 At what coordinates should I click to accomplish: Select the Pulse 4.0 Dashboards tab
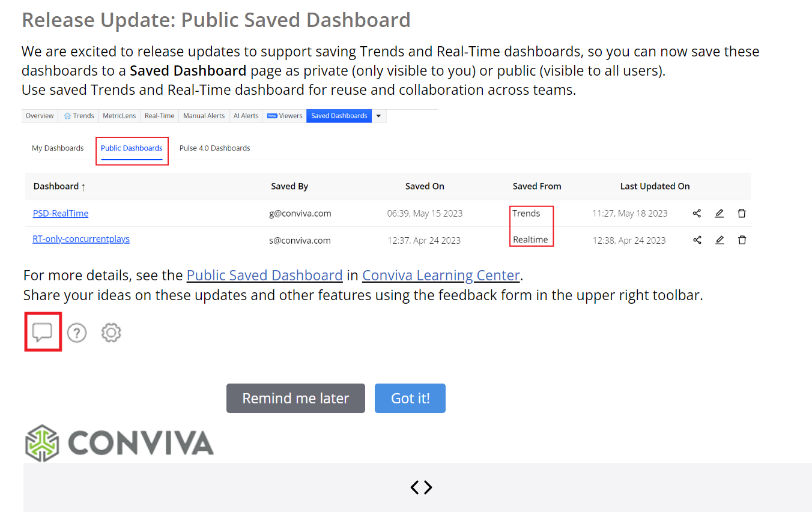[x=214, y=148]
